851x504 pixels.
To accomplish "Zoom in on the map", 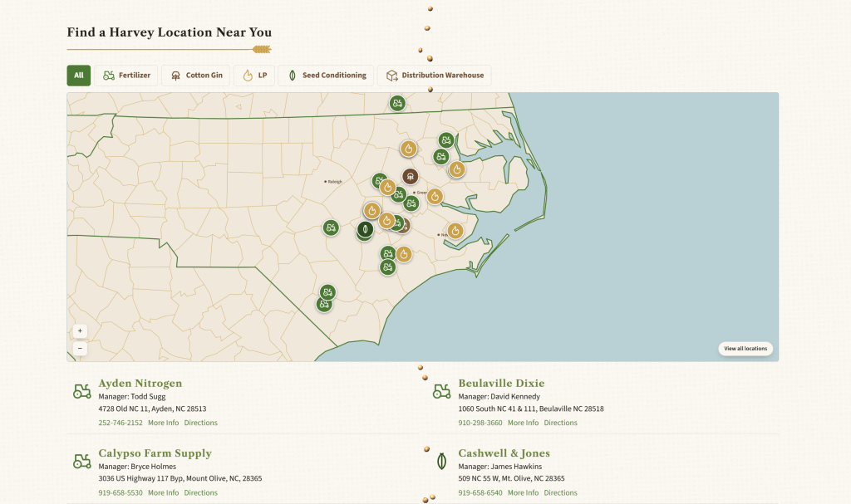I will click(80, 331).
